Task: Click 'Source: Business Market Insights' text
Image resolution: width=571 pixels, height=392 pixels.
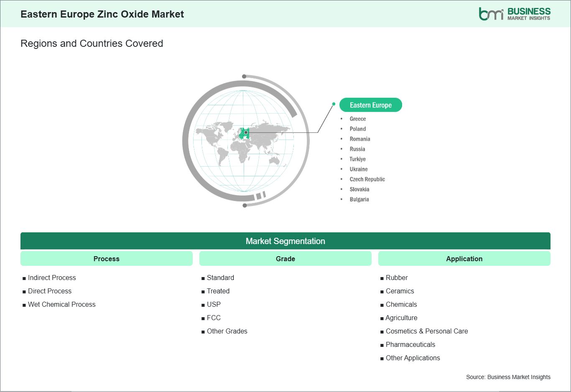Action: (508, 377)
